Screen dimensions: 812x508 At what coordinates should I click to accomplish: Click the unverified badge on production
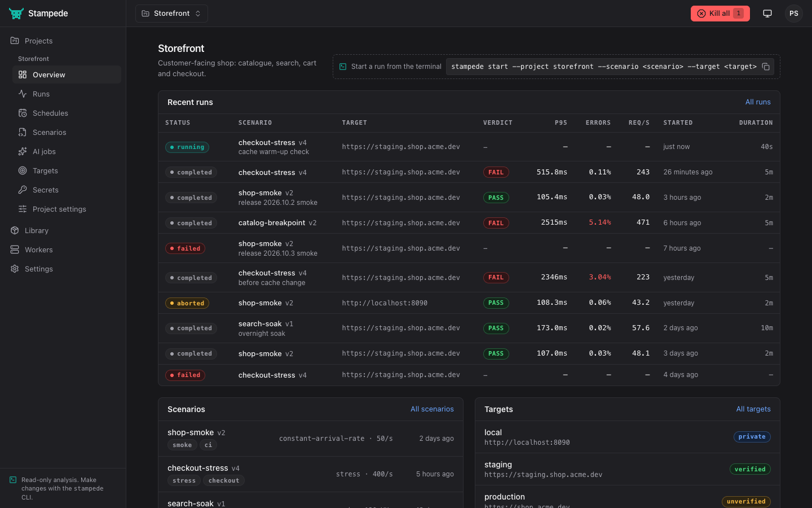(x=746, y=501)
